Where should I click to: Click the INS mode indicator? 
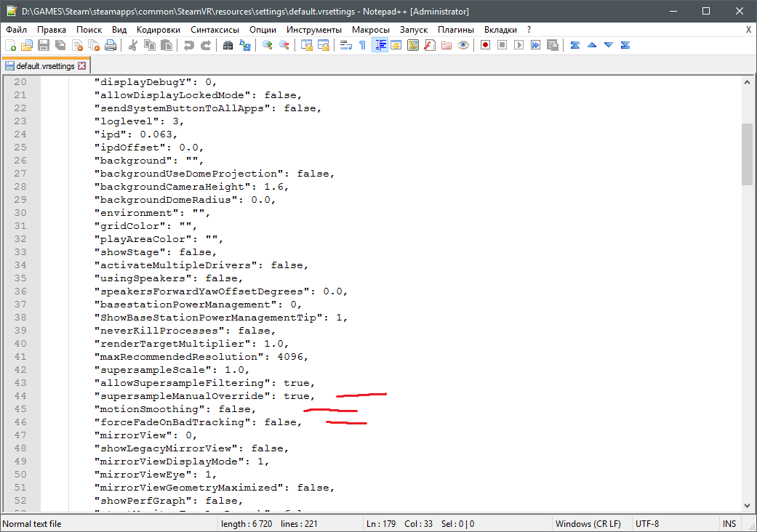pyautogui.click(x=729, y=524)
